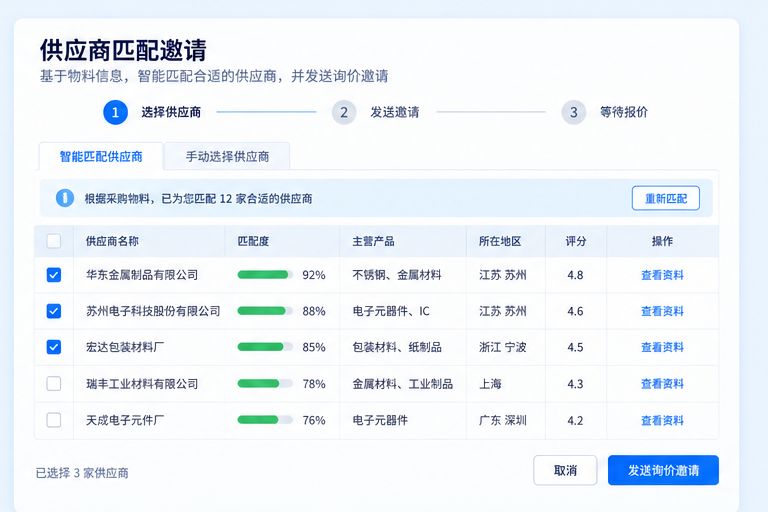
Task: Click rating value 4.3
Action: pos(575,384)
